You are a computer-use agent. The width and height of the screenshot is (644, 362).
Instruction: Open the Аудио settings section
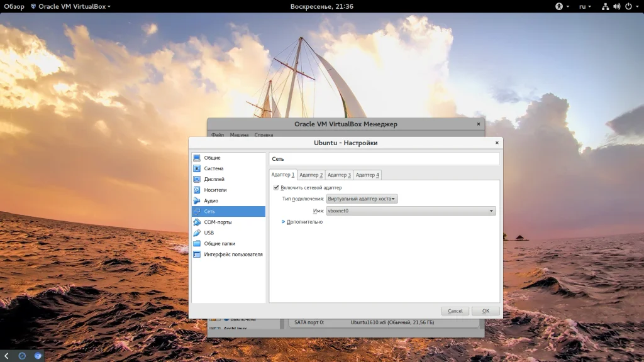(x=211, y=200)
